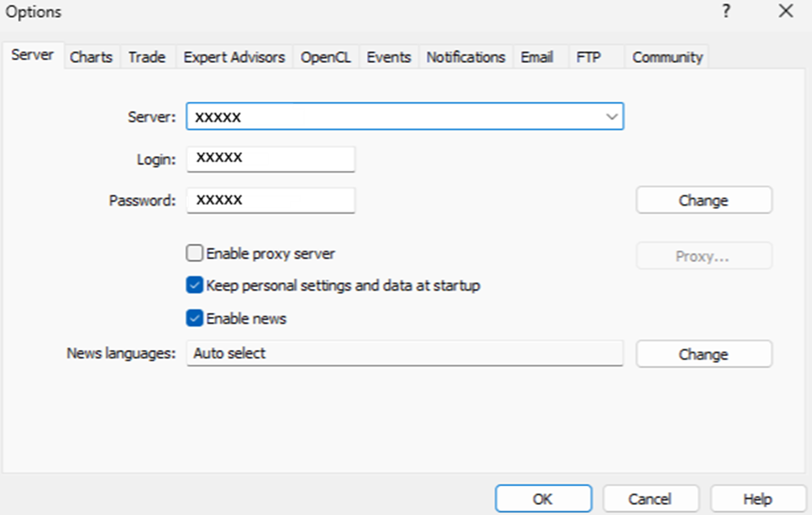Screen dimensions: 812x515
Task: Switch to the Notifications tab
Action: (x=465, y=57)
